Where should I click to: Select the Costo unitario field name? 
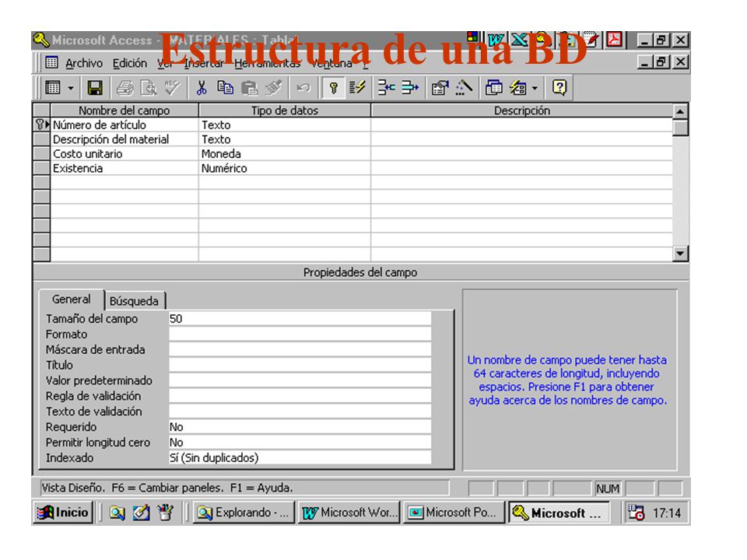point(87,154)
